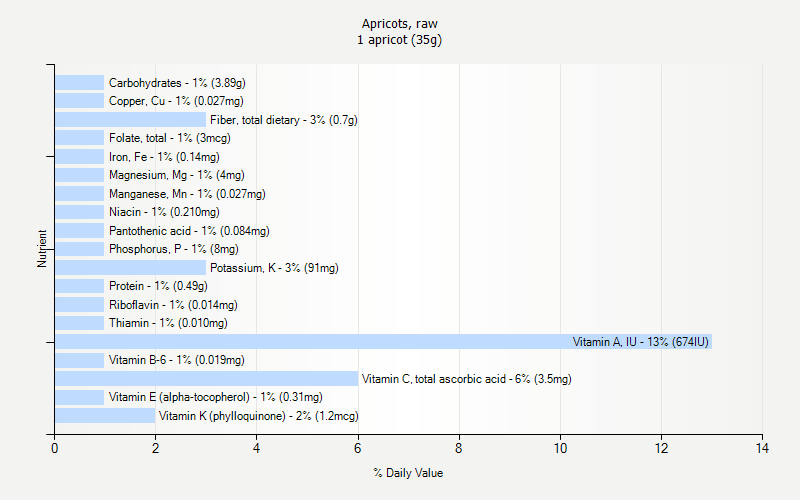Select the Riboflavin 1% label
The width and height of the screenshot is (800, 500).
tap(173, 305)
